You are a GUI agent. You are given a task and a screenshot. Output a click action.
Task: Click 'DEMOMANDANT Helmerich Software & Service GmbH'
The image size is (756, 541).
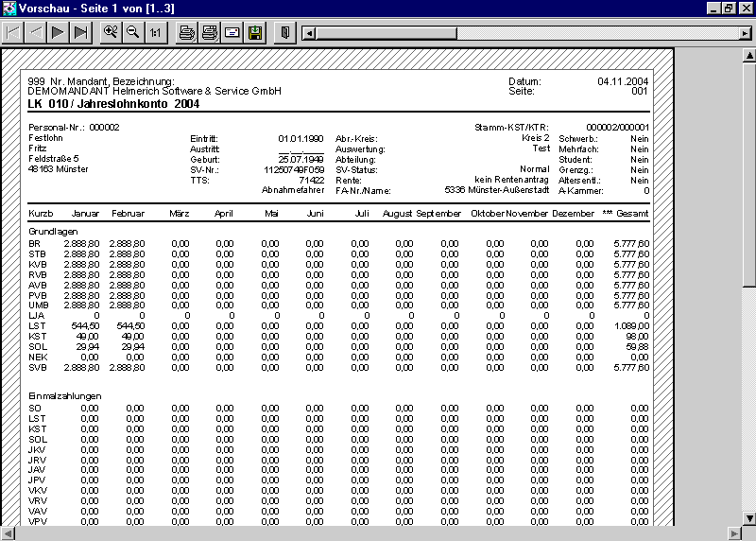tap(154, 91)
